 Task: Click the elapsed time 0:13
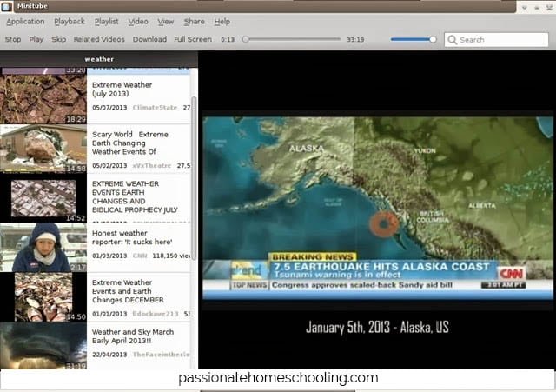tap(228, 39)
